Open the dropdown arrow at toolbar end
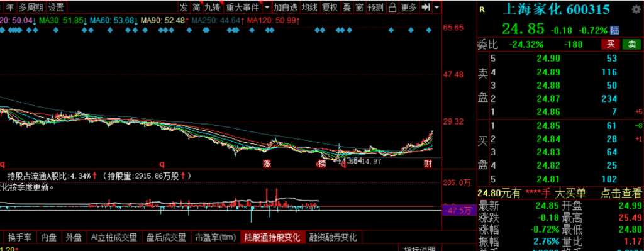644x251 pixels. pos(436,7)
